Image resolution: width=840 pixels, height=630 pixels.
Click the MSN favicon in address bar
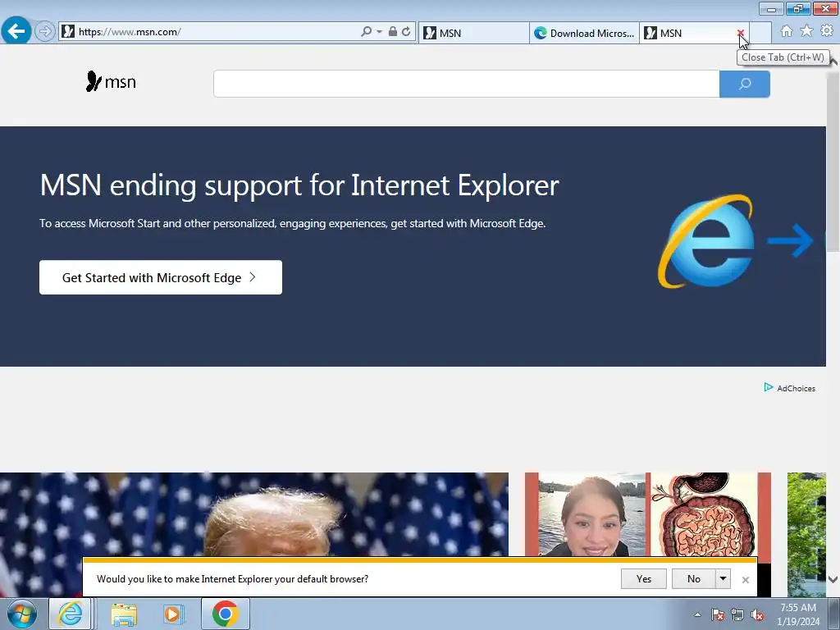coord(68,32)
